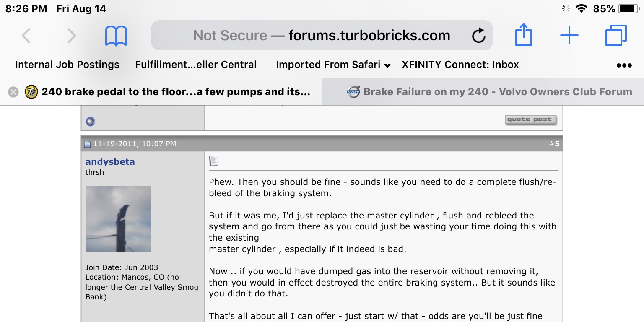View the andysbeta crow avatar image
The width and height of the screenshot is (644, 322).
point(118,219)
